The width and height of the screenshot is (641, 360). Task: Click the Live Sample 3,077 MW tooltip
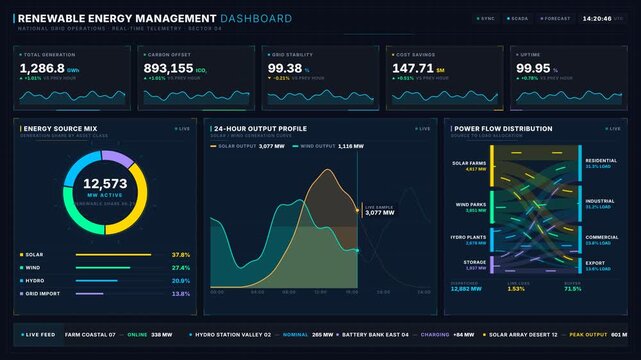[379, 210]
